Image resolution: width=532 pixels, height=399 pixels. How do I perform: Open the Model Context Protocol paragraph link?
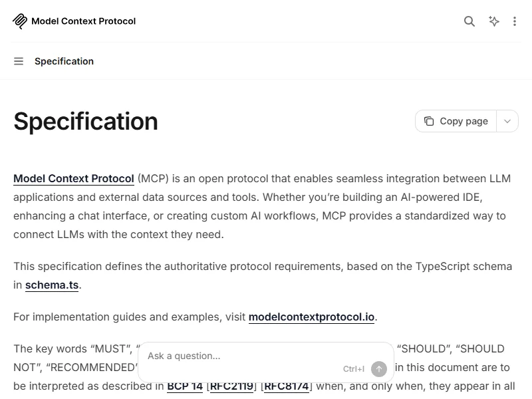[74, 179]
